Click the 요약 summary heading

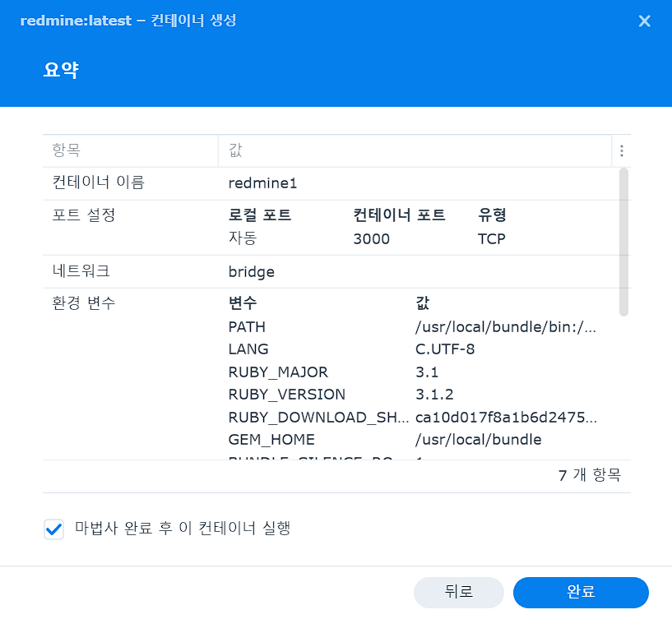click(61, 69)
